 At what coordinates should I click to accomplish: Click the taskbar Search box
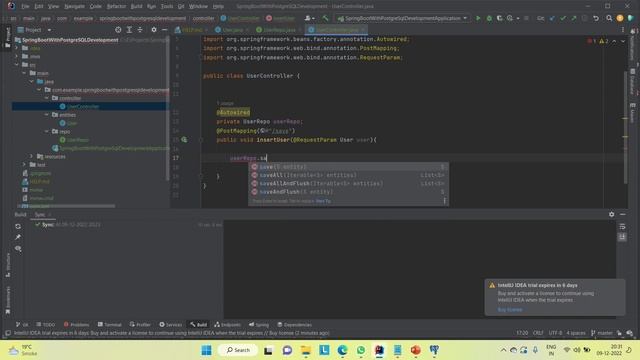pos(238,350)
